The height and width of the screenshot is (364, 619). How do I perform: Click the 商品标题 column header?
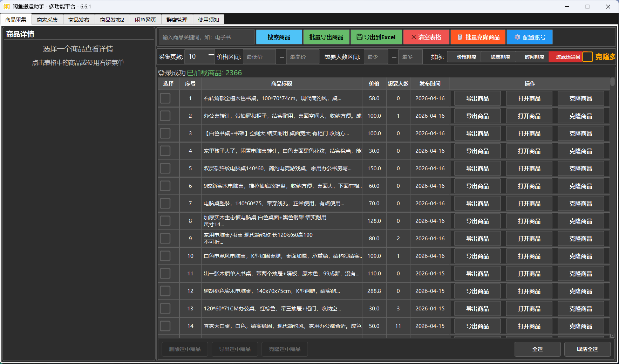[282, 84]
